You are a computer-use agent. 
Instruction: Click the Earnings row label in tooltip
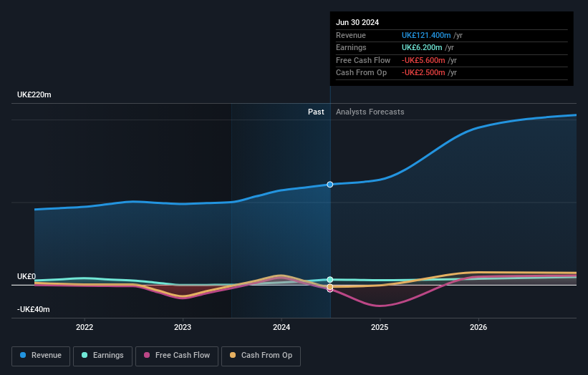tap(352, 47)
